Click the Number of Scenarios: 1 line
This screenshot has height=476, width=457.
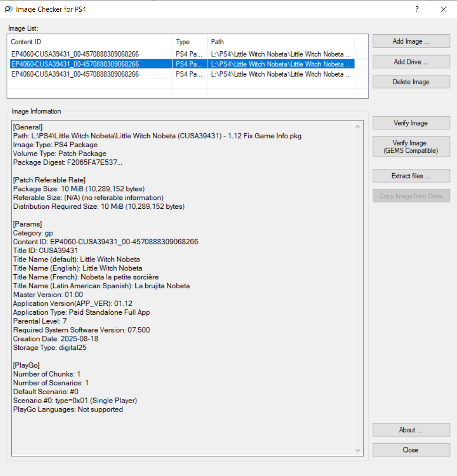pos(51,383)
